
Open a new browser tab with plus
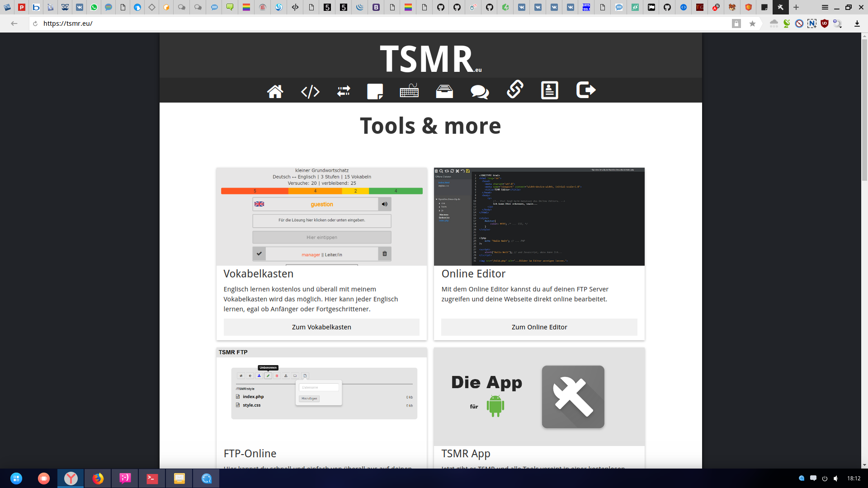pos(796,7)
